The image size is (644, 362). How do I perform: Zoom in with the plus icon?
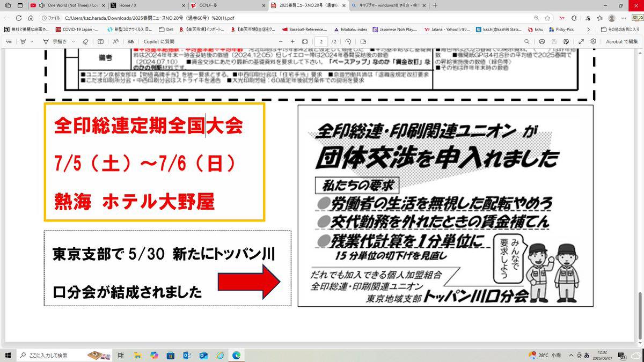pos(292,41)
